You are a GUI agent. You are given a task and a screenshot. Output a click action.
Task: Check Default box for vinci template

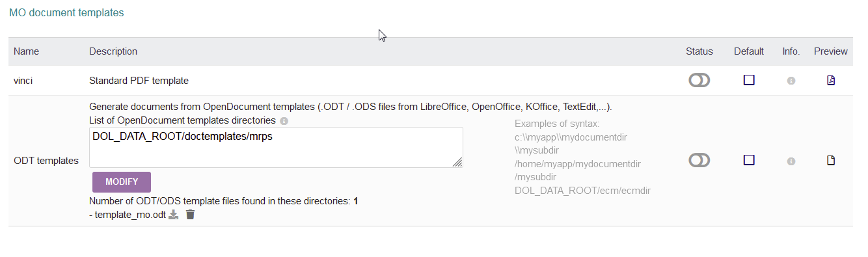click(x=749, y=80)
